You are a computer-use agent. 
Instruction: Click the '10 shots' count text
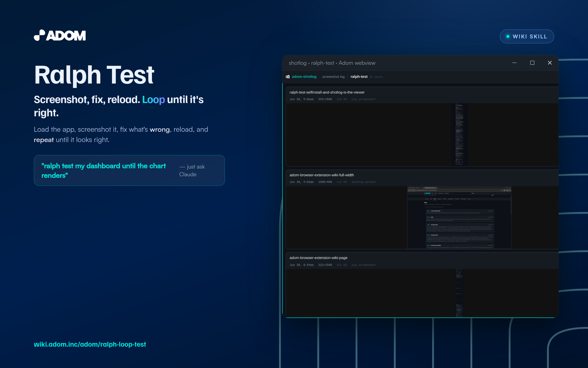(x=376, y=77)
